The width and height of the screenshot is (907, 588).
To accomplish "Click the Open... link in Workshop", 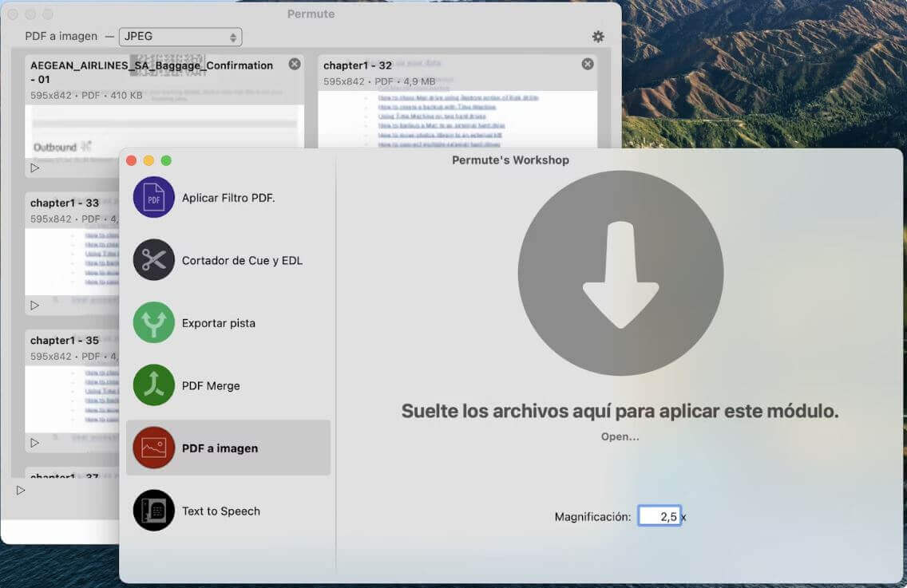I will point(620,436).
